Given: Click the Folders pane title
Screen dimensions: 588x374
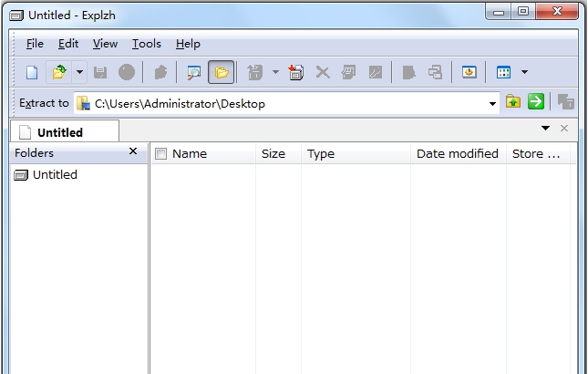Looking at the screenshot, I should click(x=34, y=153).
